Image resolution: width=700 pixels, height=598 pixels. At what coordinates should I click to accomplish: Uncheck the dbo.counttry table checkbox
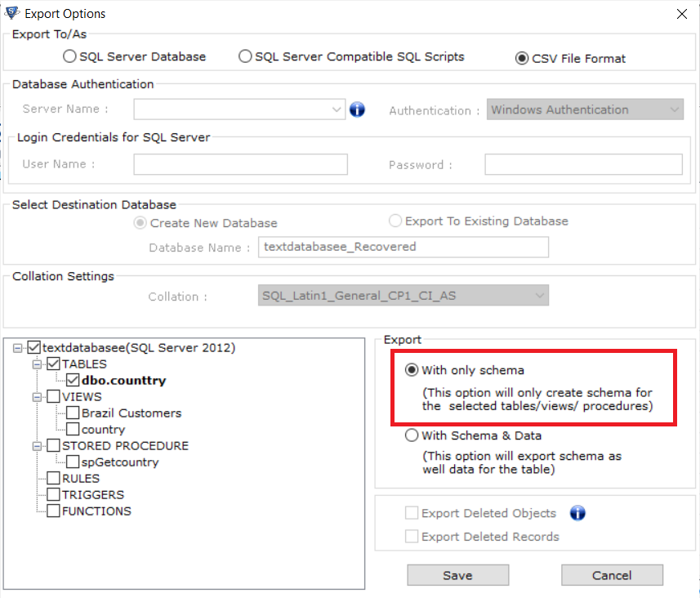73,380
